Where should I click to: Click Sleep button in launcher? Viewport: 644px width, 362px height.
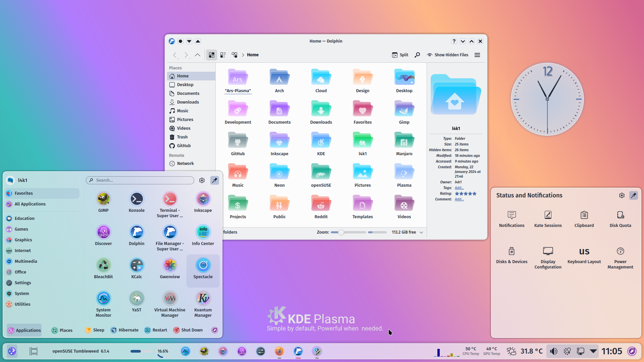(95, 330)
